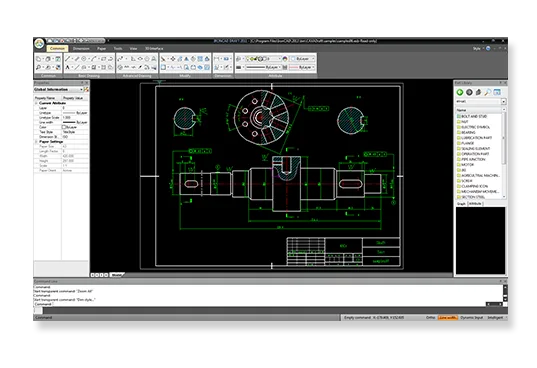Collapse the Current Attribute section
The width and height of the screenshot is (537, 368).
(36, 103)
